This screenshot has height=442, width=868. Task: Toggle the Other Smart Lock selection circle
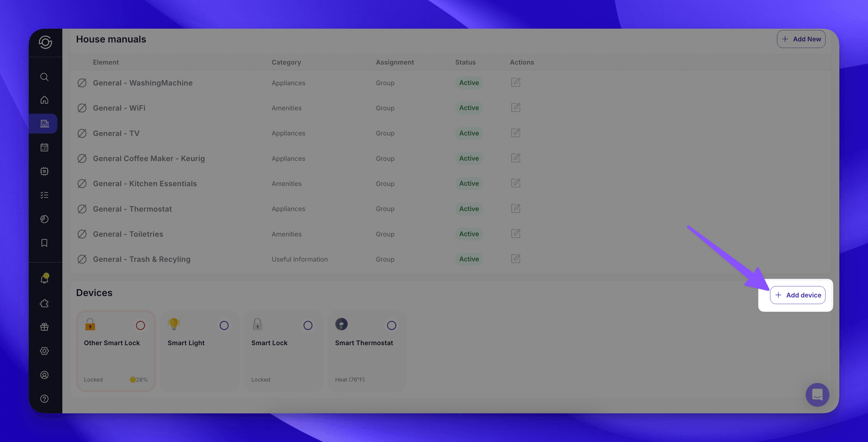tap(140, 325)
